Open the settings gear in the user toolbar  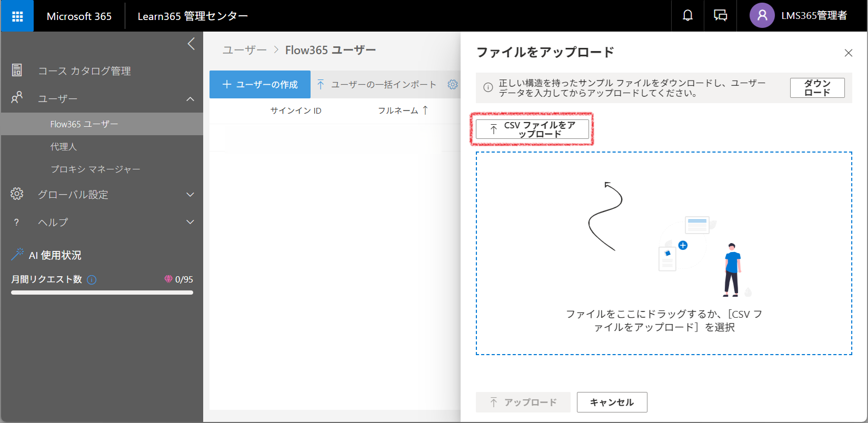(453, 85)
